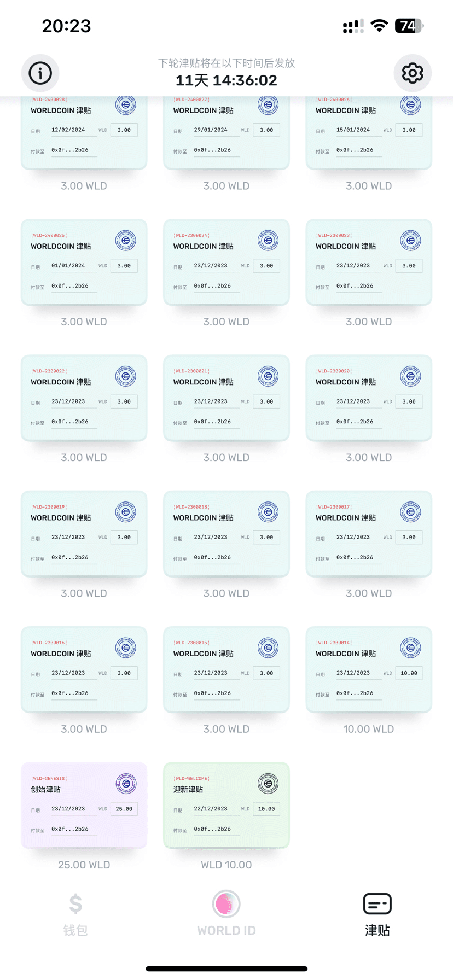Tap the wallet dollar sign icon
Image resolution: width=453 pixels, height=980 pixels.
[x=75, y=903]
